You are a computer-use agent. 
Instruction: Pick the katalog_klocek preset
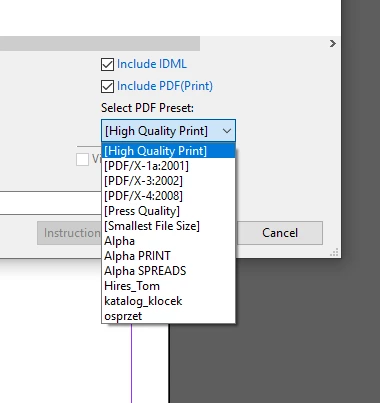pos(168,301)
